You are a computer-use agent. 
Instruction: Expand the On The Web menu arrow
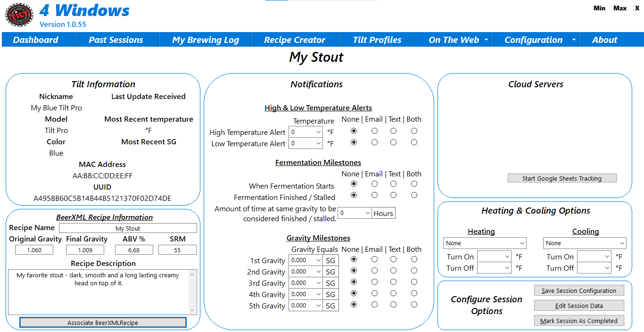(x=486, y=40)
